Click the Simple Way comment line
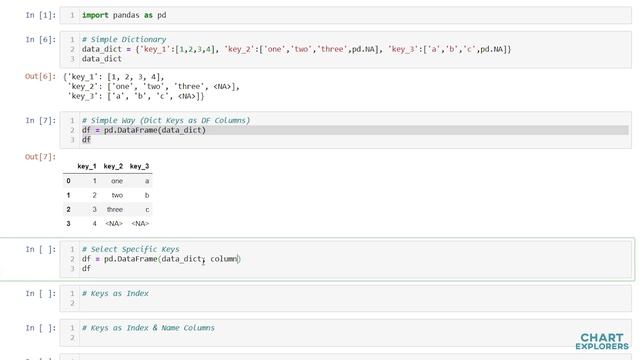 [x=166, y=120]
